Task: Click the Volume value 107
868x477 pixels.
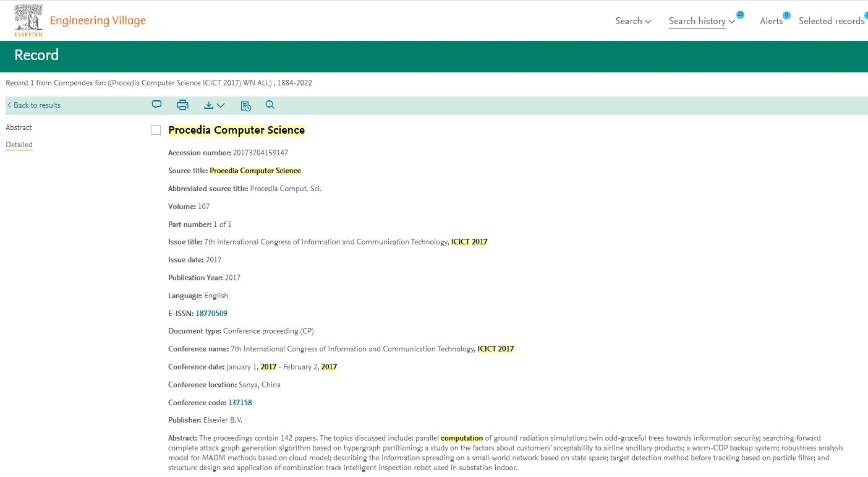Action: click(203, 207)
